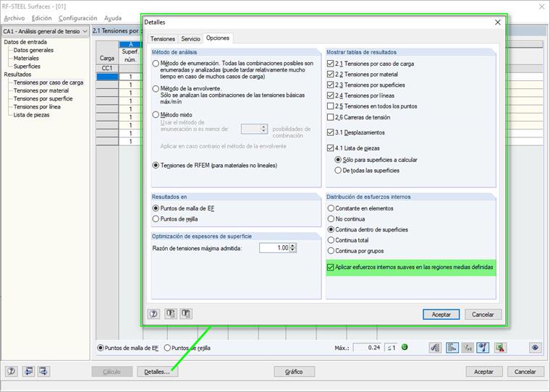Toggle 2.3 Tensiones por superficies checkbox
The width and height of the screenshot is (550, 392).
click(x=330, y=85)
